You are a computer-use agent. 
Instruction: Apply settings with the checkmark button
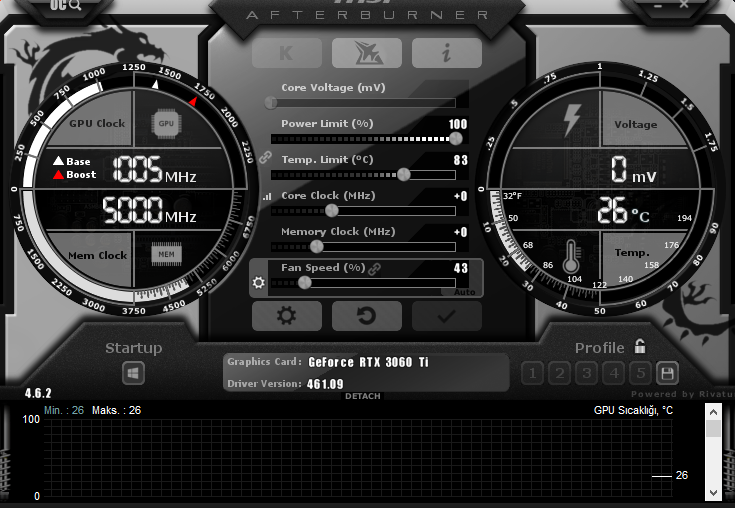447,316
